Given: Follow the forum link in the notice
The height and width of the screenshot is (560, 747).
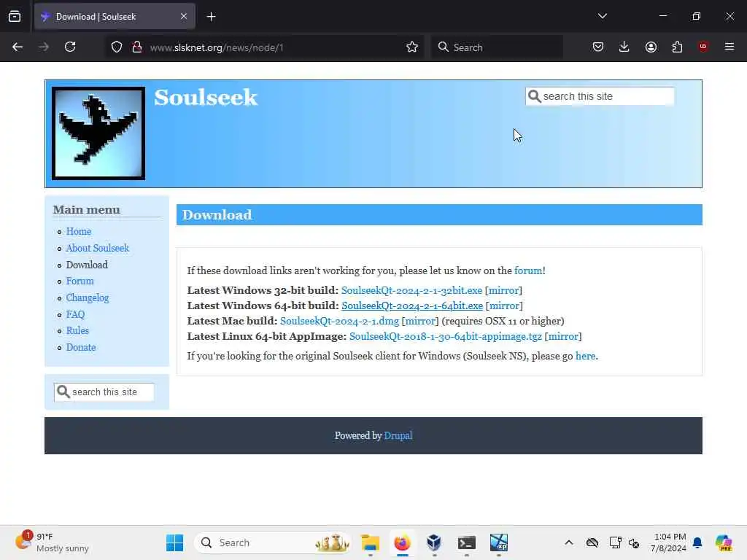Looking at the screenshot, I should click(x=528, y=271).
